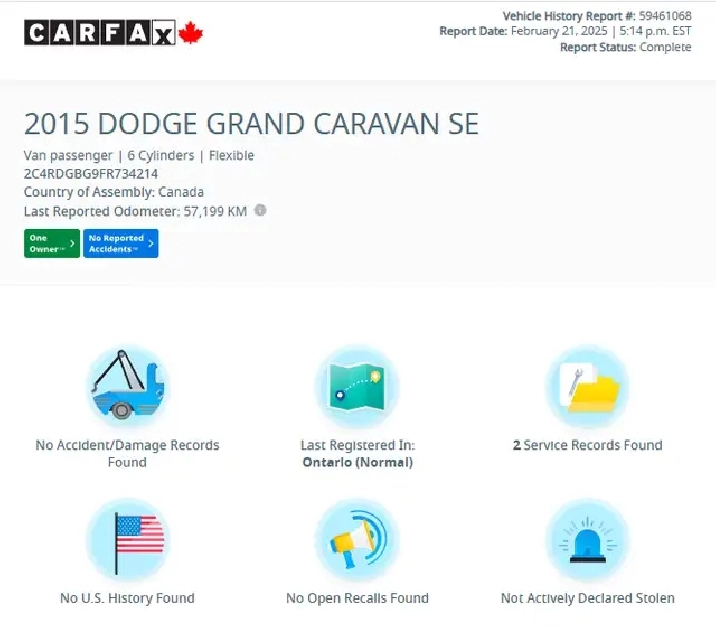Click the VIN 2C4RDGBG9FR734214

(x=91, y=174)
